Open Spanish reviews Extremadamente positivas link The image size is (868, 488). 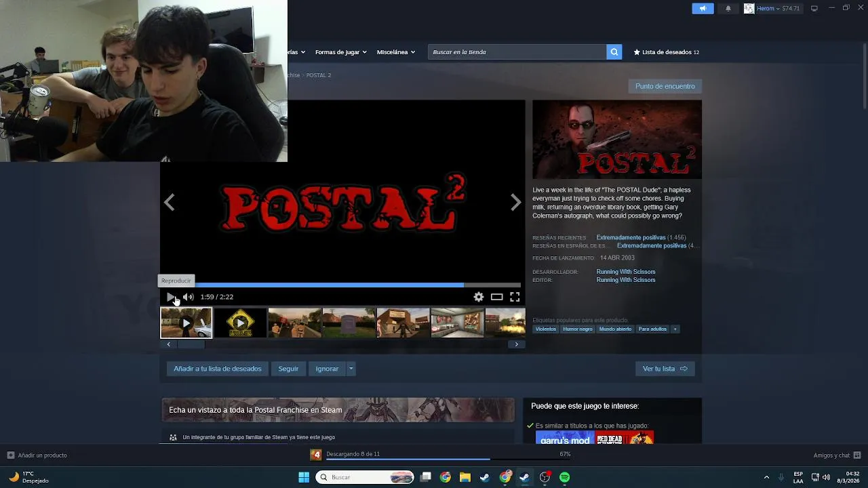[652, 246]
